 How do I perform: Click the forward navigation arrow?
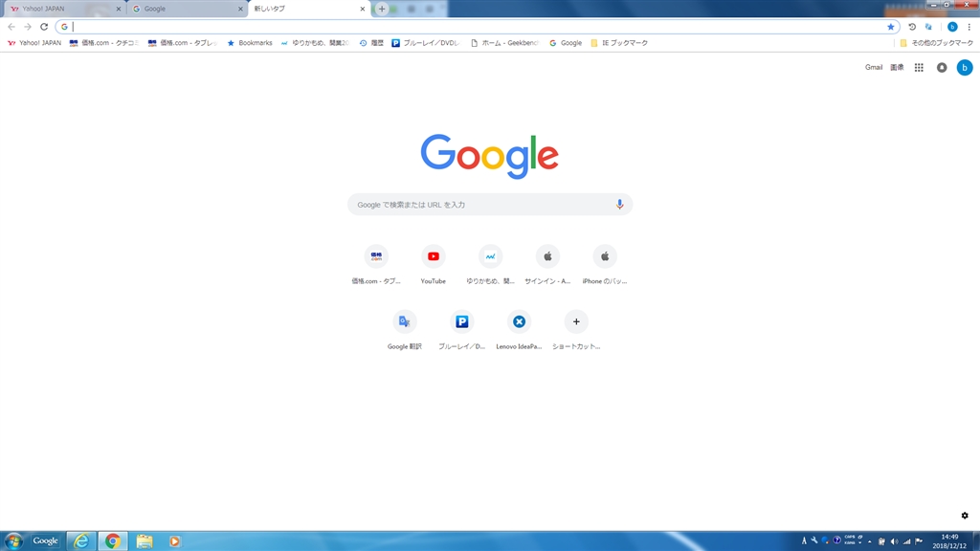pyautogui.click(x=28, y=27)
